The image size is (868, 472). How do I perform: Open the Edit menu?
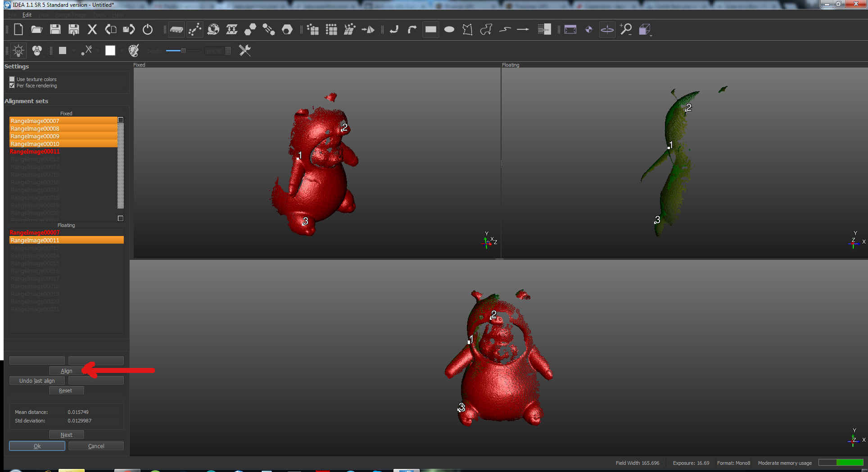[27, 15]
